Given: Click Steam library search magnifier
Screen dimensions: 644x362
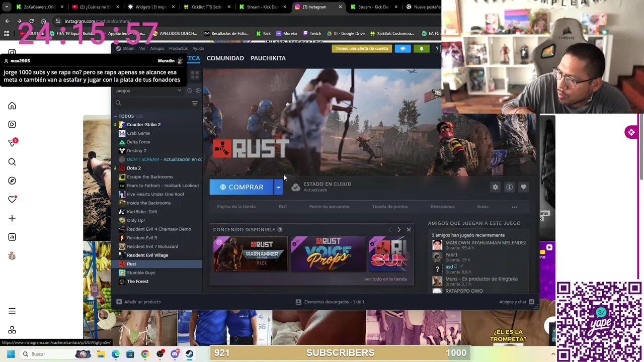Looking at the screenshot, I should [x=118, y=103].
